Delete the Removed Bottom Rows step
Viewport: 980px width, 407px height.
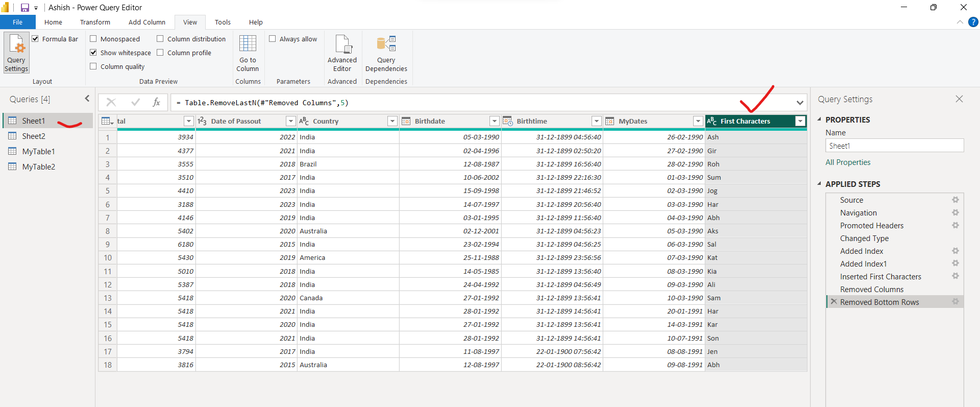click(x=834, y=302)
